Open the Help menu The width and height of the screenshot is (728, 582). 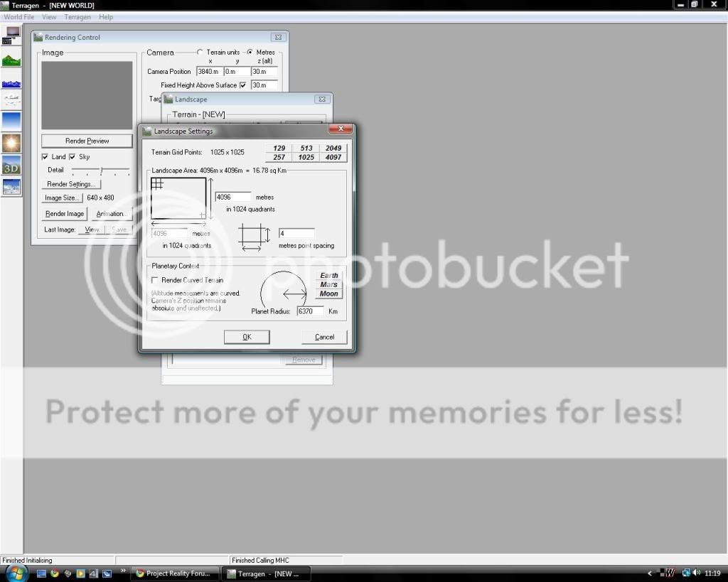click(x=106, y=17)
